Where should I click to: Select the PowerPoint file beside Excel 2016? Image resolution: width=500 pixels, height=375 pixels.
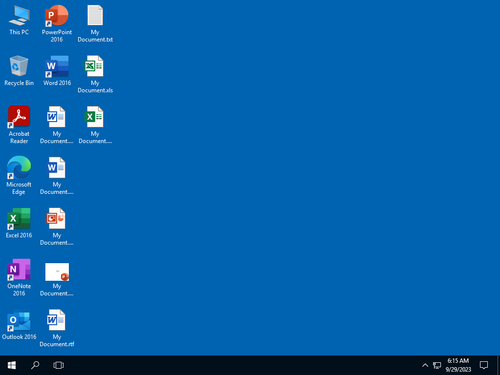click(x=57, y=227)
